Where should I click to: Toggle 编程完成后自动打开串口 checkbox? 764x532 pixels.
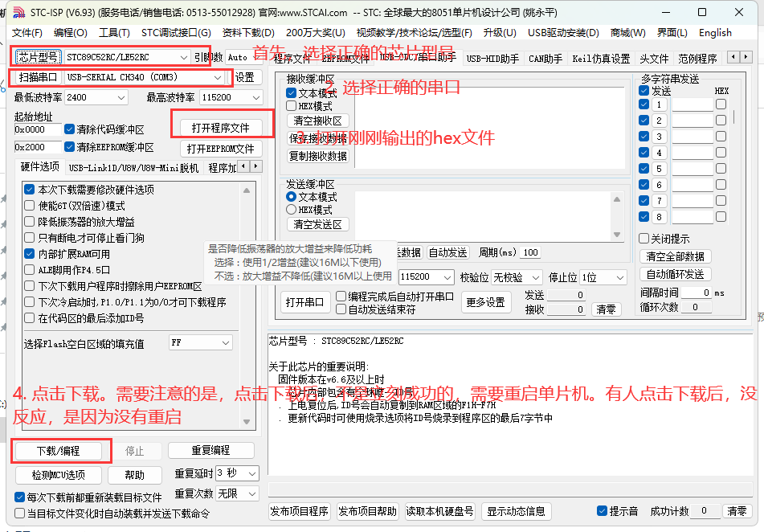click(341, 296)
